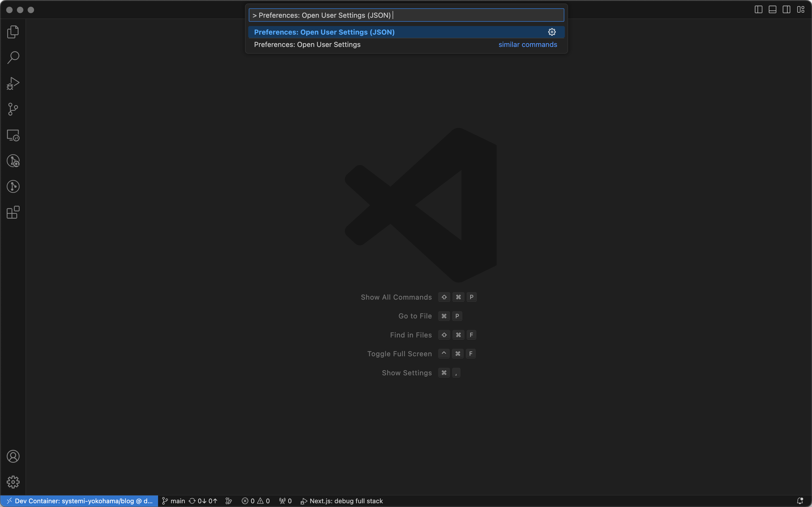Screen dimensions: 812x507
Task: Focus the command palette input field
Action: point(406,15)
